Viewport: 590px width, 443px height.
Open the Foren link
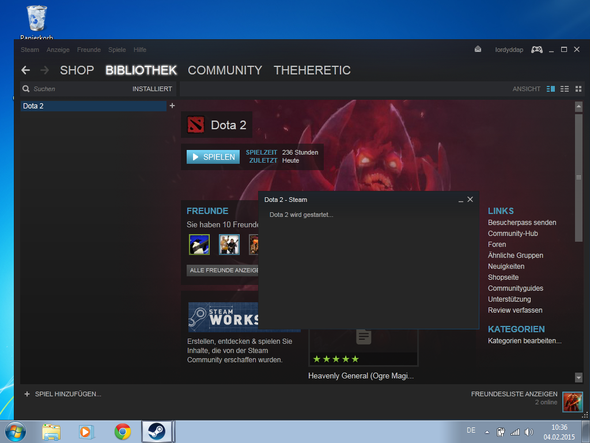[497, 244]
